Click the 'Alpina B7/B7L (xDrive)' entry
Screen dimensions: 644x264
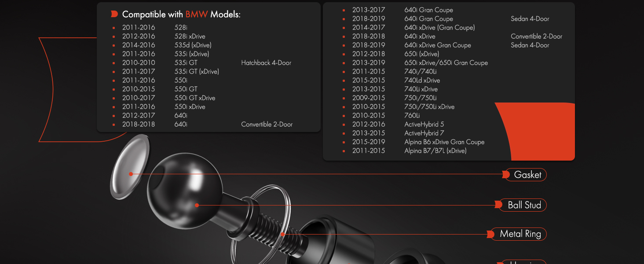click(435, 151)
